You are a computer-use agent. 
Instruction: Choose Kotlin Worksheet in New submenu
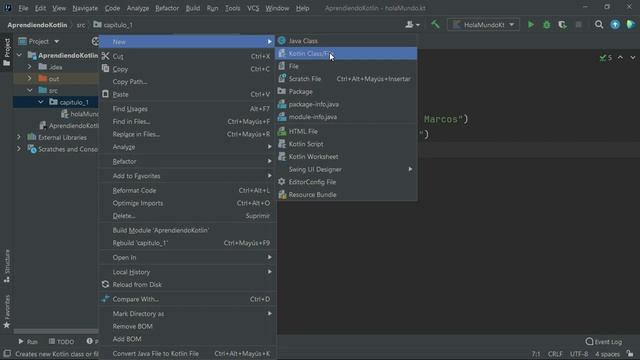(347, 157)
